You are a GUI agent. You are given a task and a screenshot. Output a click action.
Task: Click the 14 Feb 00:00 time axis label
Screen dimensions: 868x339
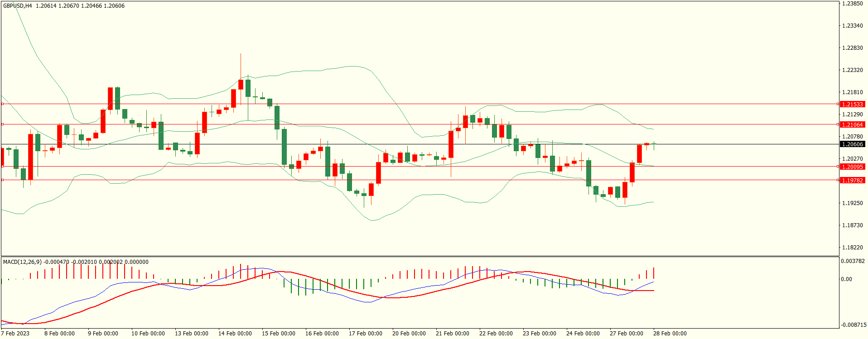(235, 334)
